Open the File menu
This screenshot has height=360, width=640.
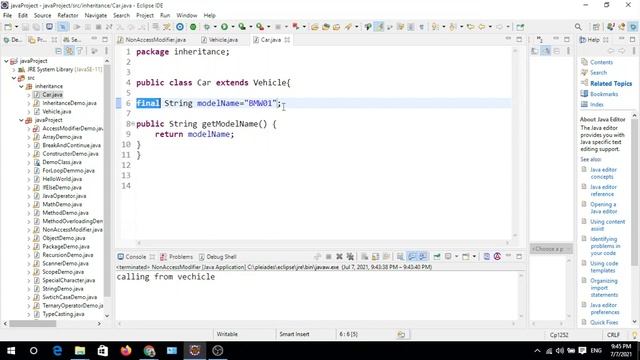pyautogui.click(x=7, y=16)
